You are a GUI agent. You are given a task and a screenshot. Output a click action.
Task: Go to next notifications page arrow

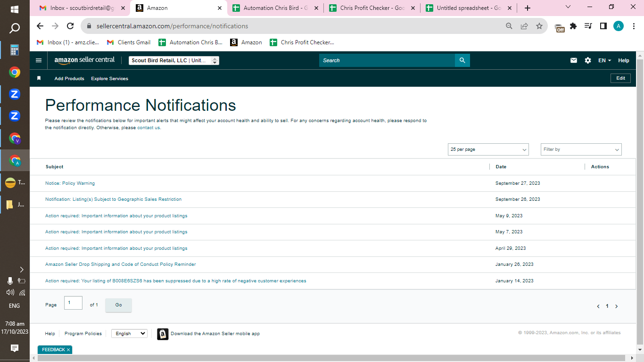click(x=616, y=306)
